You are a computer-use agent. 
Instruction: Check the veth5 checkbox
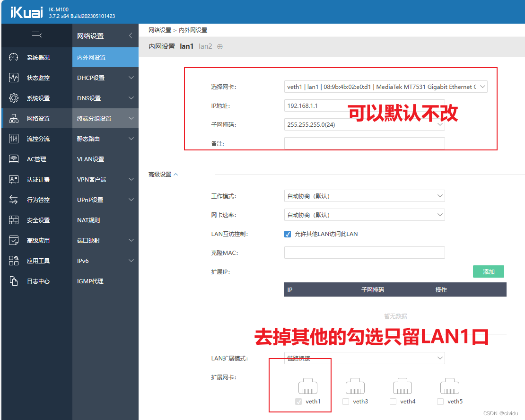tap(440, 402)
